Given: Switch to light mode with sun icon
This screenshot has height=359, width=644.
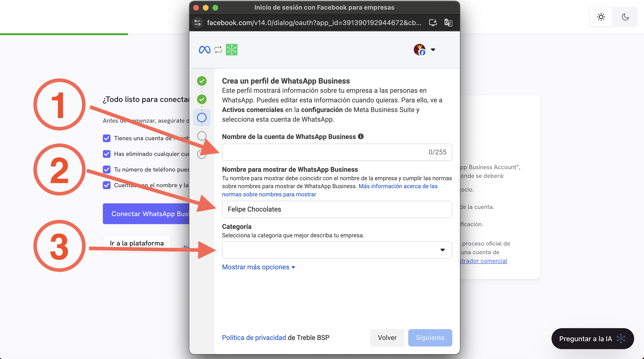Looking at the screenshot, I should click(601, 17).
